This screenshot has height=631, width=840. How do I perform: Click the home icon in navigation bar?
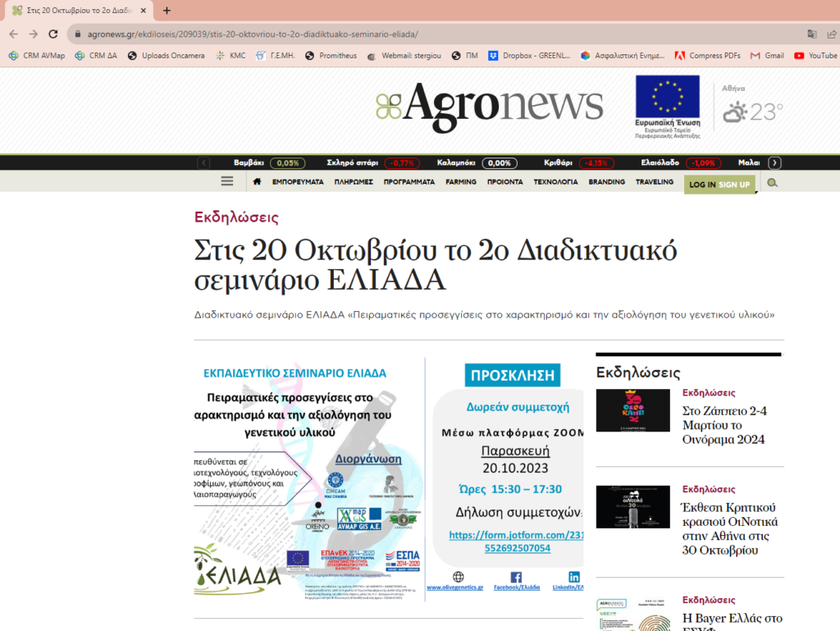point(257,182)
